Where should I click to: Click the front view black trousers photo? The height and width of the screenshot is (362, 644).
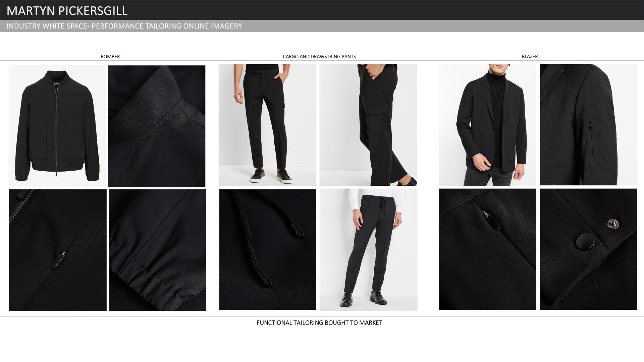(267, 125)
